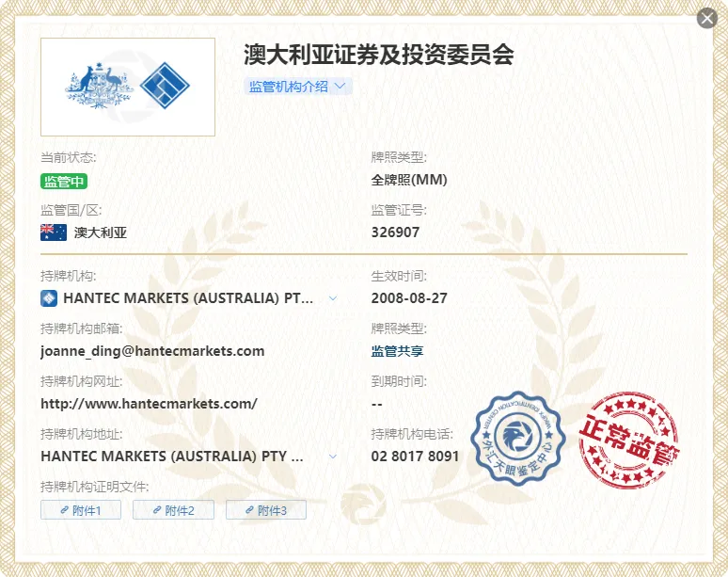Click the 澳大利亚证券及投资委员会 title
This screenshot has height=577, width=728.
[379, 55]
